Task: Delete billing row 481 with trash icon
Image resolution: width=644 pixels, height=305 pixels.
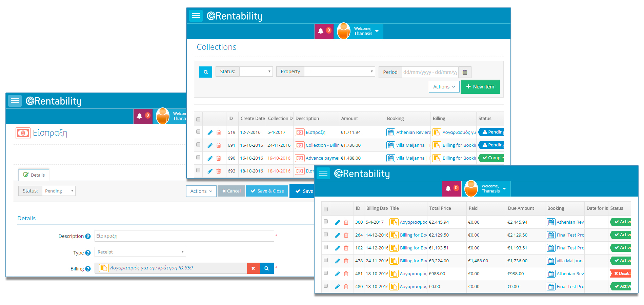Action: click(x=346, y=274)
